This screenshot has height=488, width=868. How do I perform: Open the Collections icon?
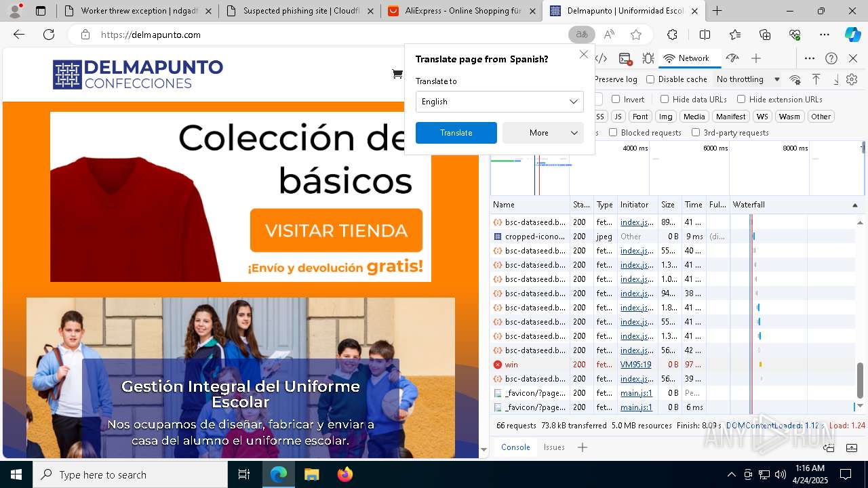point(765,35)
